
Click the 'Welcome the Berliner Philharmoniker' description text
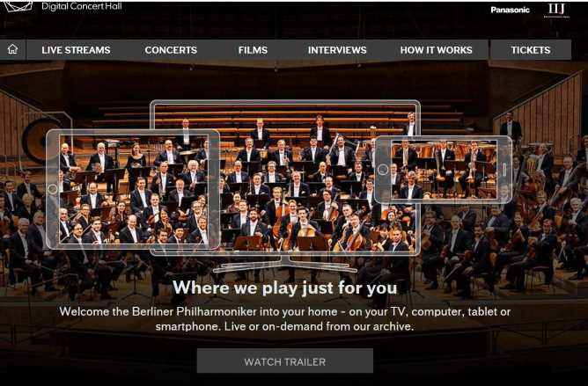[285, 318]
